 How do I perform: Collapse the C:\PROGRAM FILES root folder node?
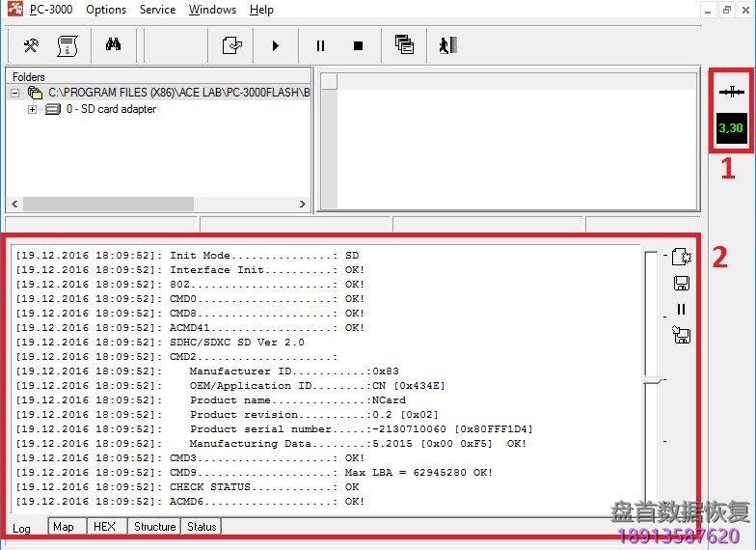tap(15, 93)
